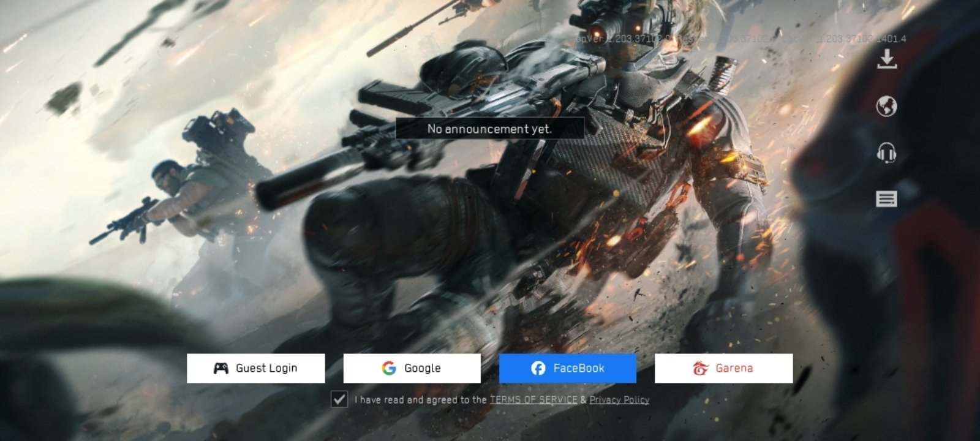Image resolution: width=980 pixels, height=441 pixels.
Task: Tap the version number text at top
Action: coord(741,39)
